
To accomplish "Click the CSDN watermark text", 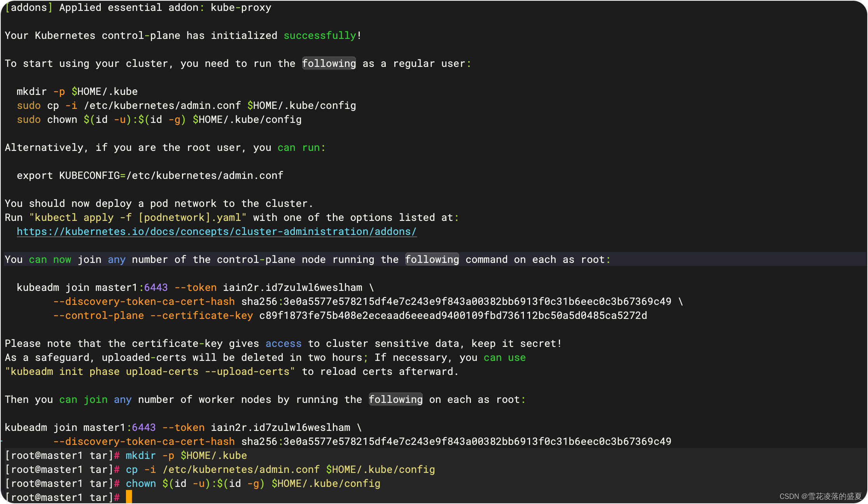I will click(821, 497).
